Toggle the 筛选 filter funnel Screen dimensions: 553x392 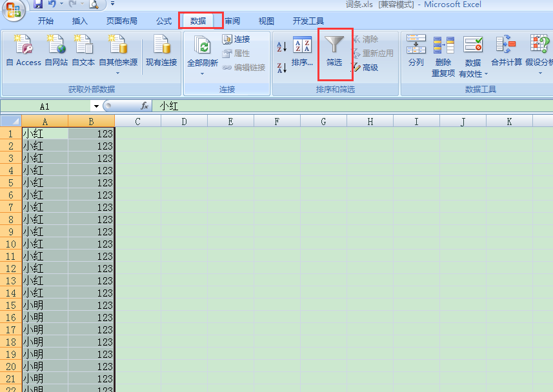click(x=334, y=51)
